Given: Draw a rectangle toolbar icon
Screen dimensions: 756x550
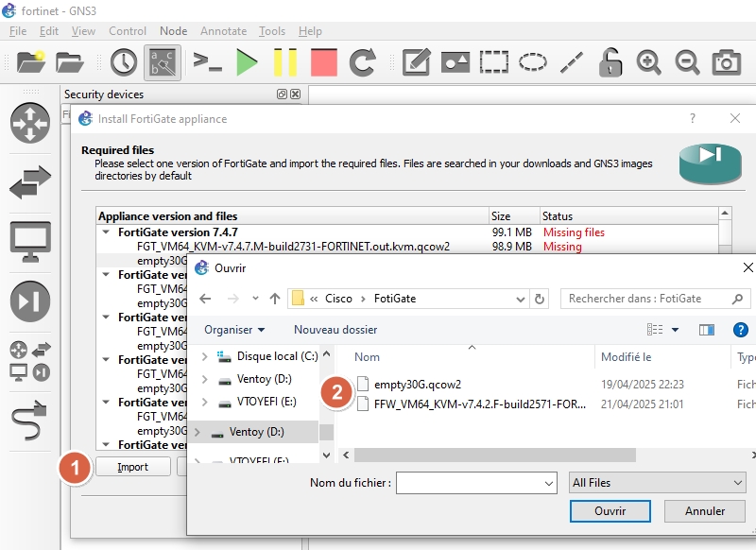Looking at the screenshot, I should 493,62.
